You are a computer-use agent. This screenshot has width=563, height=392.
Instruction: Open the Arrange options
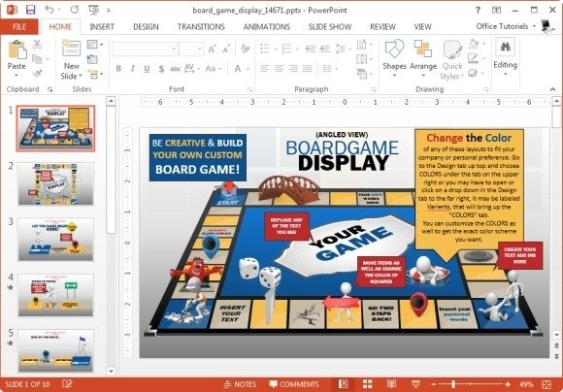pos(423,58)
